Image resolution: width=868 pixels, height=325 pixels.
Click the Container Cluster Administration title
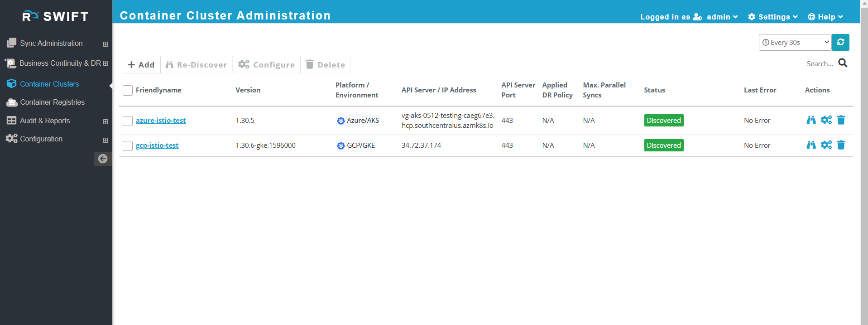click(225, 15)
